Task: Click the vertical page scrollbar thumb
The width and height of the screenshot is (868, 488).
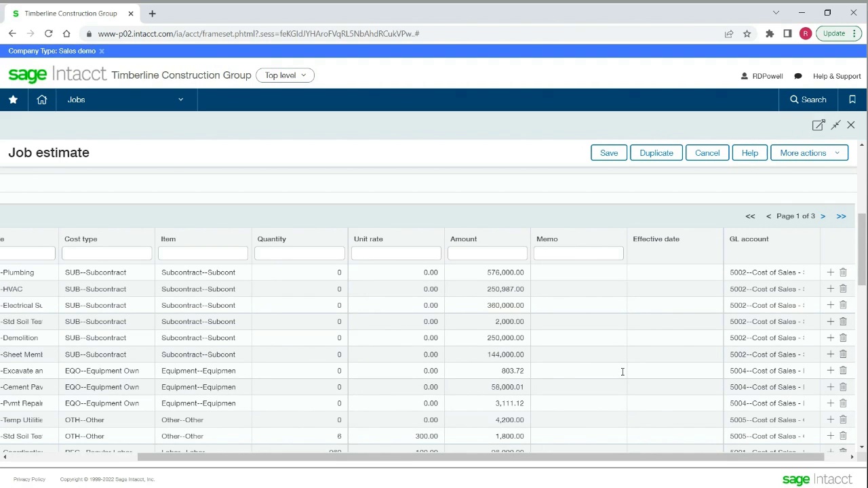Action: coord(862,249)
